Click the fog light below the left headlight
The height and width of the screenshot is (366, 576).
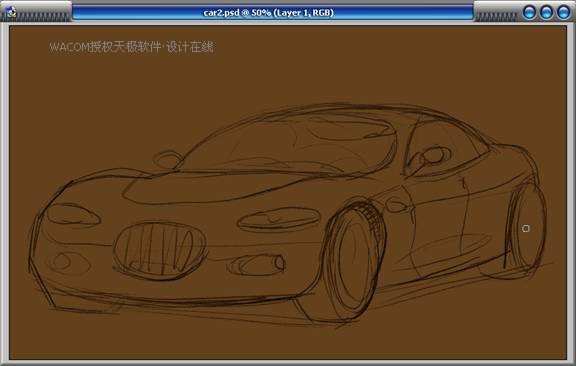coord(256,264)
